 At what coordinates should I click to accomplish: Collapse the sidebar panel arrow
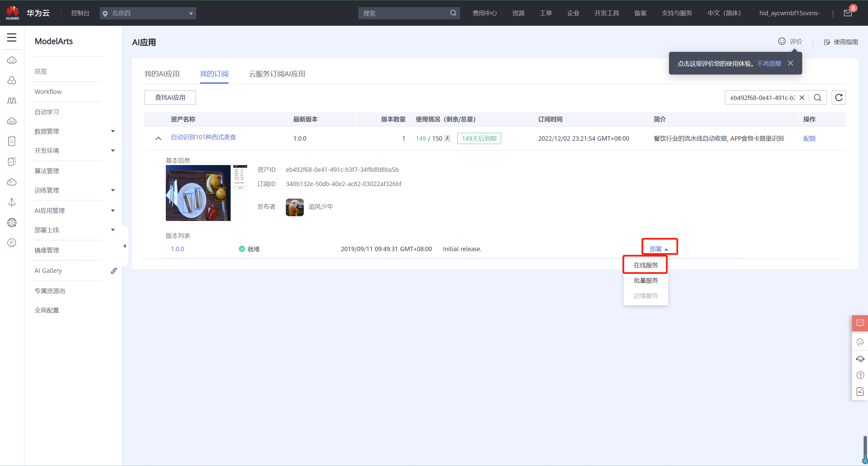pos(124,246)
